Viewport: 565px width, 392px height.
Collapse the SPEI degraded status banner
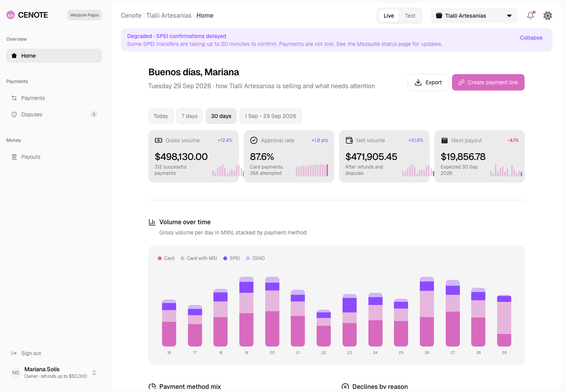click(x=531, y=38)
